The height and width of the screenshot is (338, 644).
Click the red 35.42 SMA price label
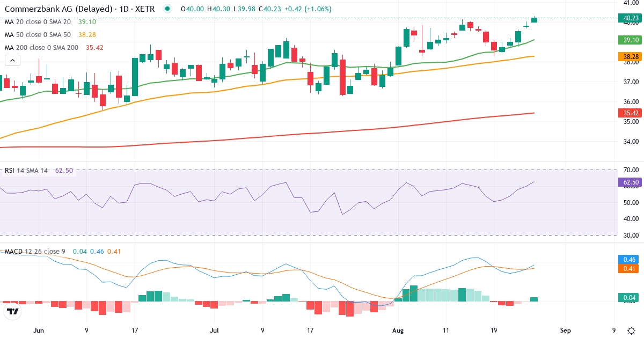point(631,113)
